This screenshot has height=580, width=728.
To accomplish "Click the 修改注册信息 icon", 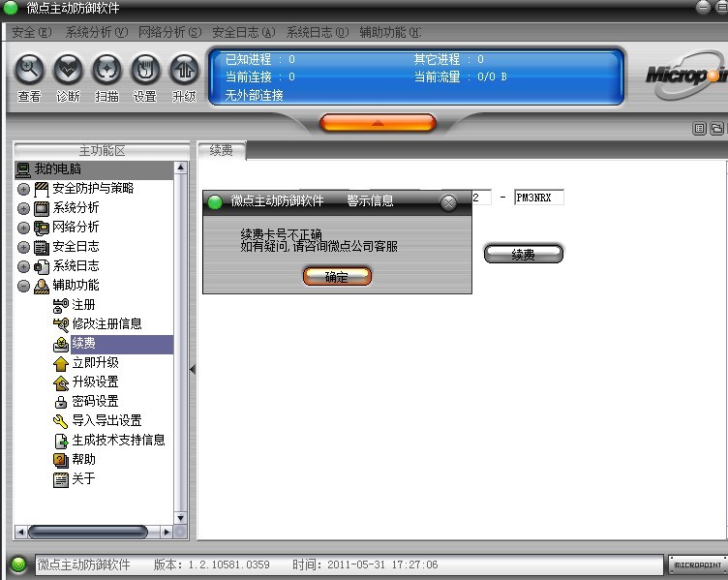I will coord(61,324).
